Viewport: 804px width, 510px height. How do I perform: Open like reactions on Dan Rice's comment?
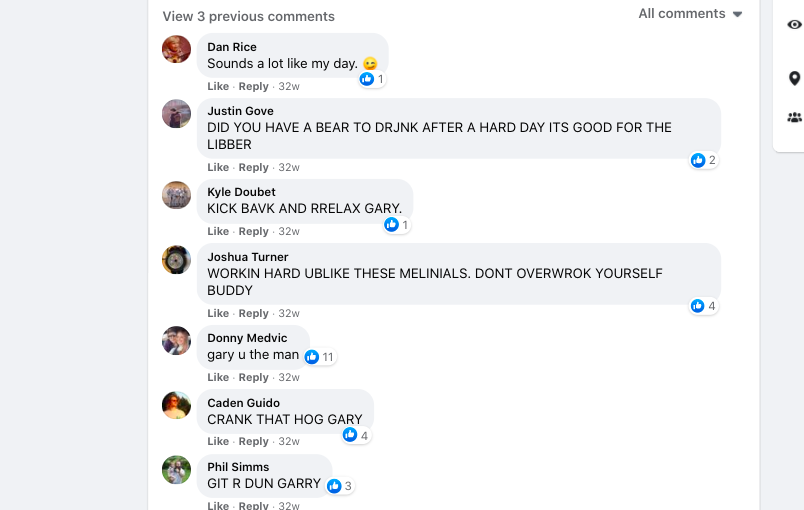point(372,79)
